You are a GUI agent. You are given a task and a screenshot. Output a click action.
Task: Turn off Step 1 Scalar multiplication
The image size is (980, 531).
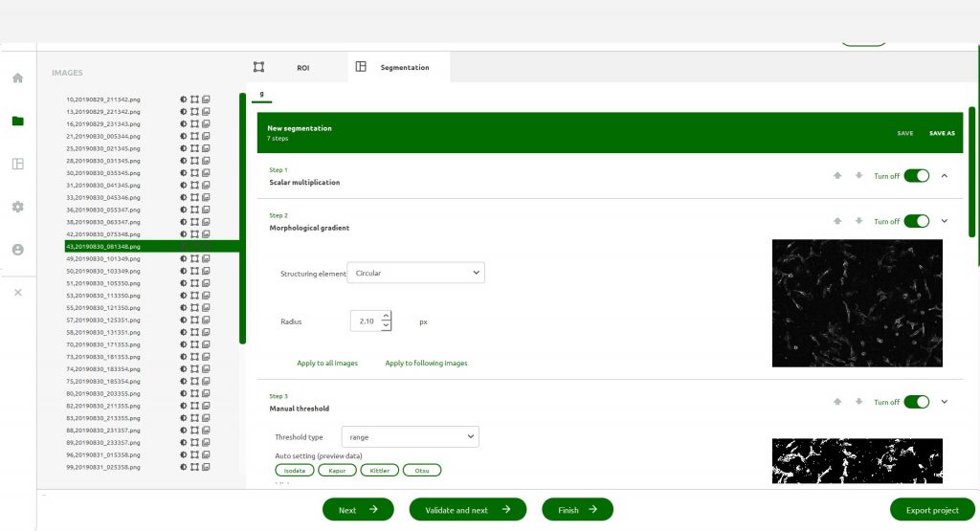pos(916,176)
